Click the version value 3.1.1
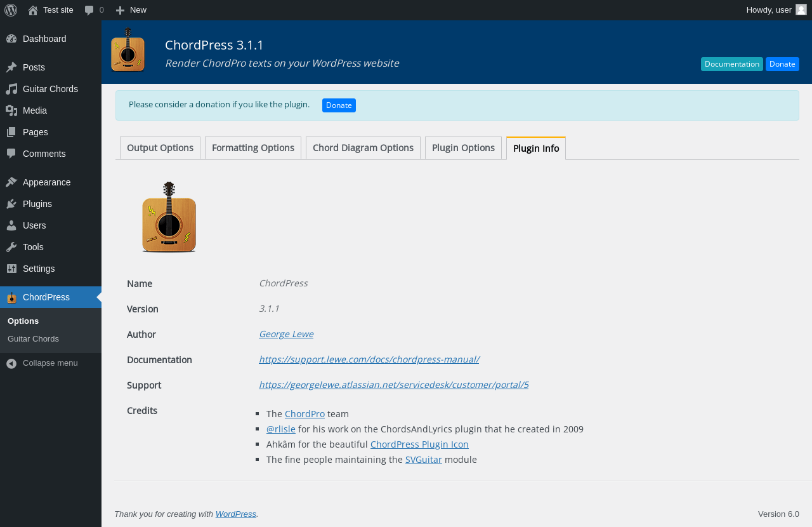This screenshot has height=527, width=812. pos(269,309)
